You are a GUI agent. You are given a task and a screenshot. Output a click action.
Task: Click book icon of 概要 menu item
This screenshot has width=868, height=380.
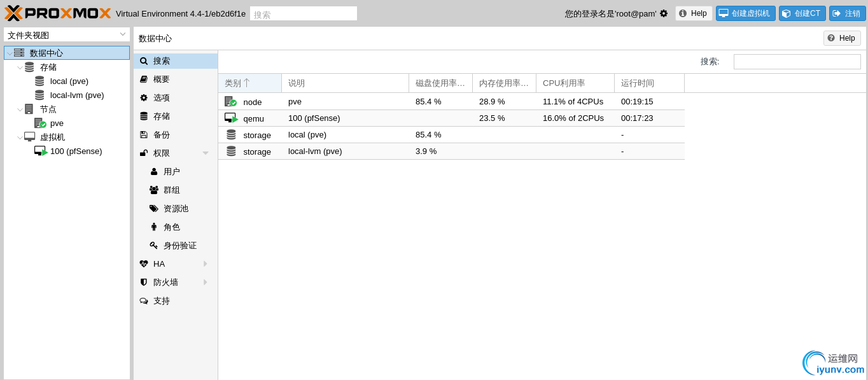(x=144, y=80)
